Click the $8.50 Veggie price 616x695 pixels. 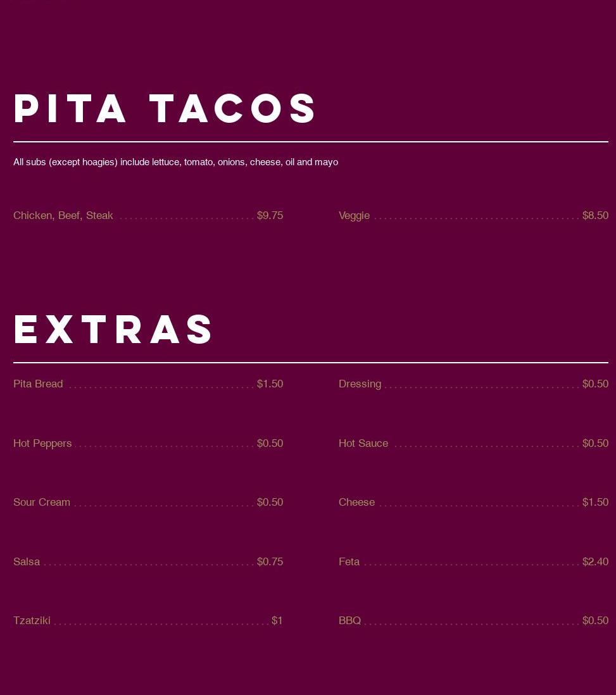tap(595, 215)
